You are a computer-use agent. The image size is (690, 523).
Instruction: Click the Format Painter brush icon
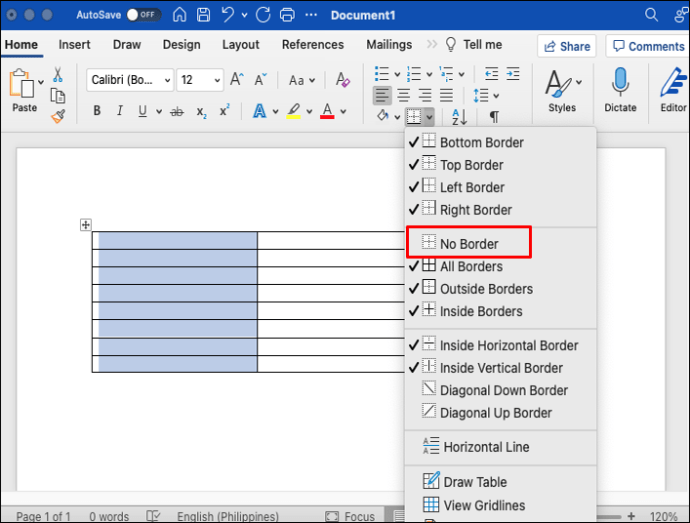57,116
